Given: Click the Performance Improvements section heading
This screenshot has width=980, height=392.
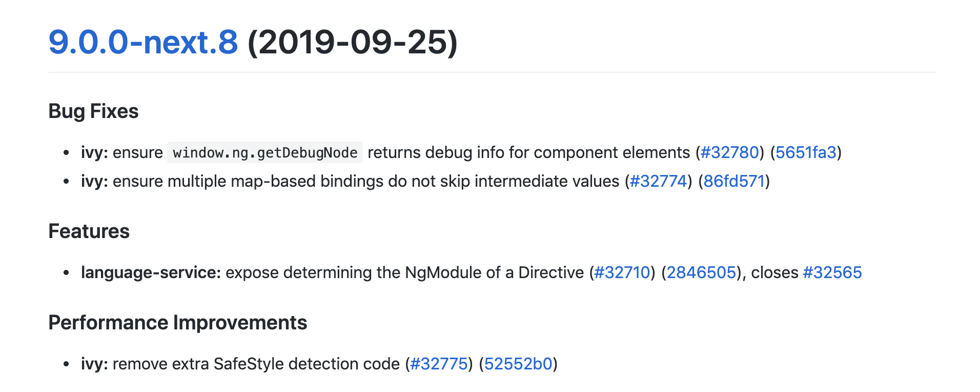Looking at the screenshot, I should pos(177,323).
